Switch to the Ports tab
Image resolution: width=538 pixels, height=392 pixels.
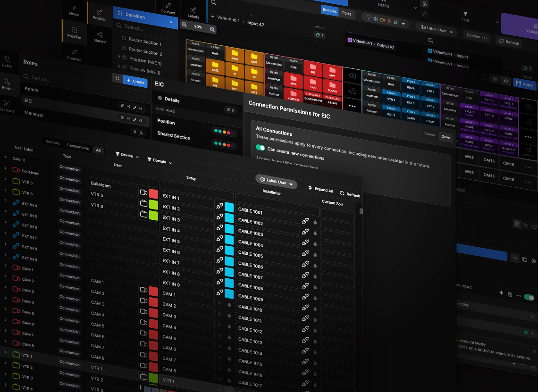pos(347,14)
